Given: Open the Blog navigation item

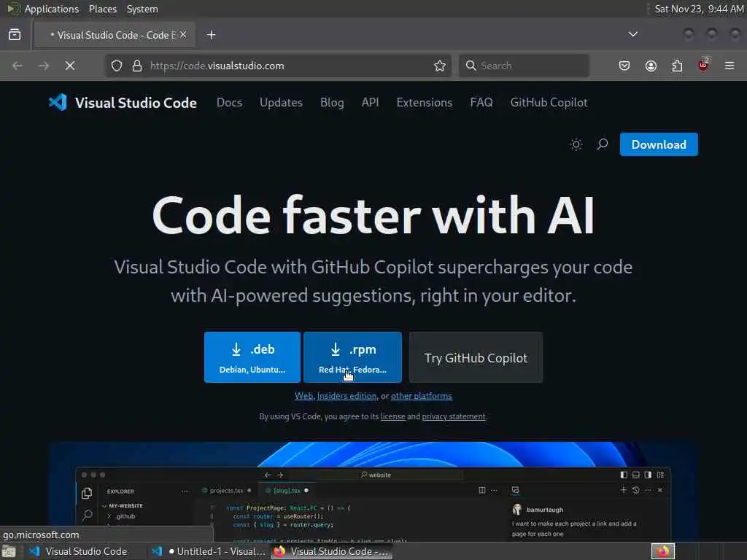Looking at the screenshot, I should 332,102.
